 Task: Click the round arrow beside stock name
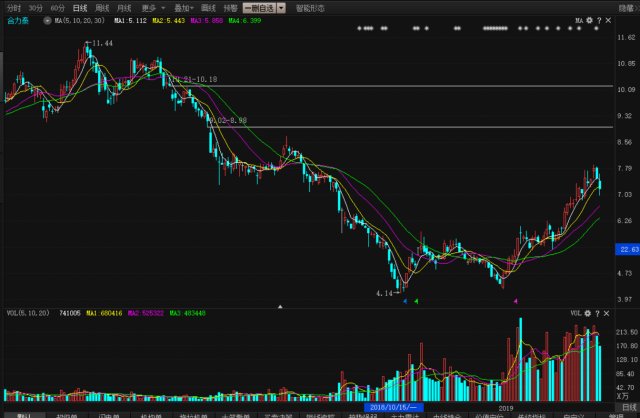[47, 20]
